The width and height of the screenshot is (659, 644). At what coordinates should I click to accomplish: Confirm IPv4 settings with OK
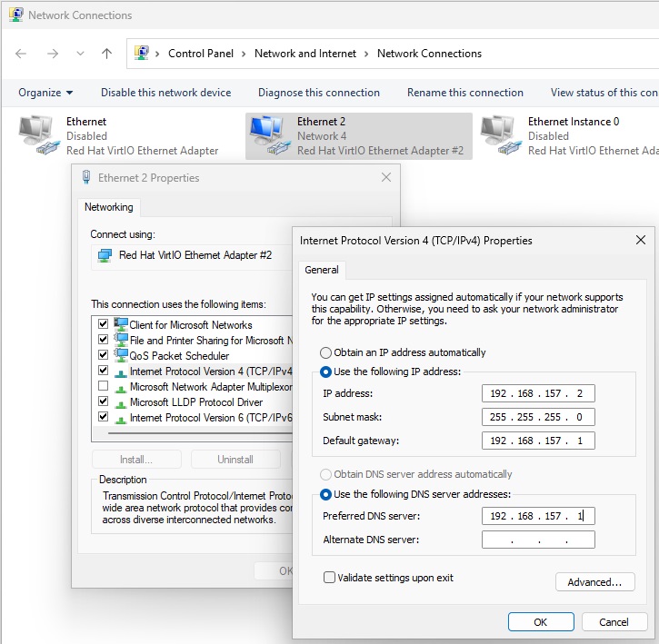point(541,621)
